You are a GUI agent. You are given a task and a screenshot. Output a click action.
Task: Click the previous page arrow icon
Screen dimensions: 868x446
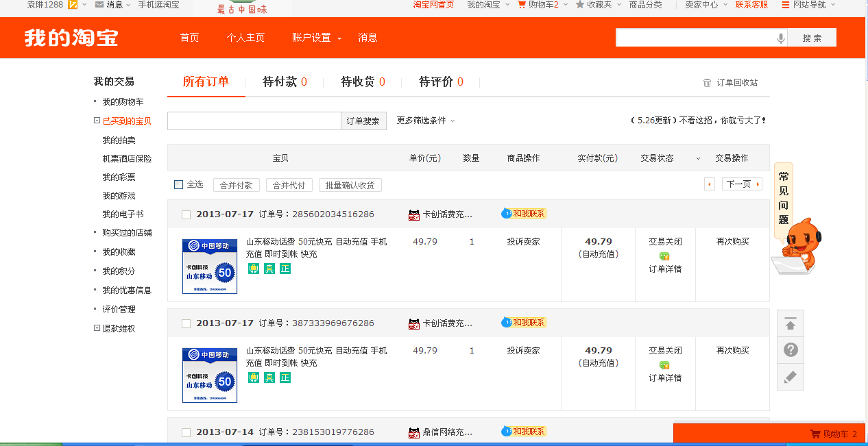pos(710,184)
